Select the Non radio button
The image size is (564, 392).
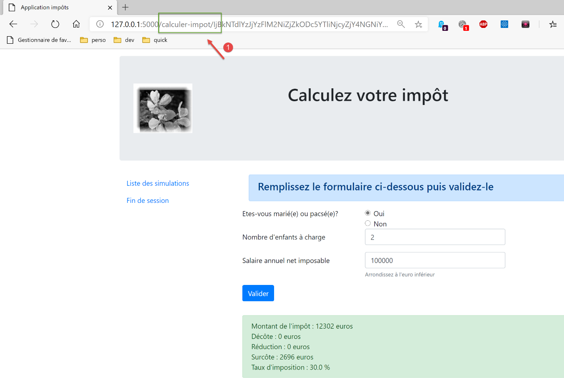coord(368,224)
